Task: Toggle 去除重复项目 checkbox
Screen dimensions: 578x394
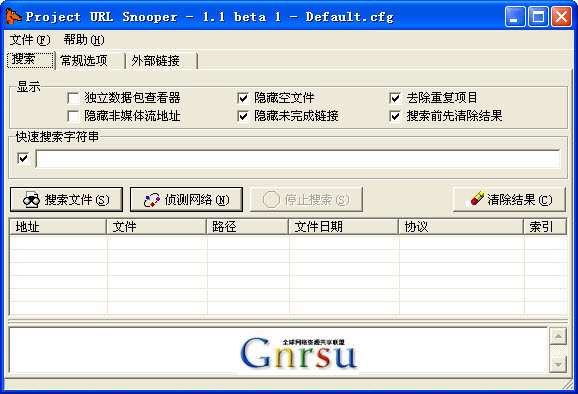Action: coord(395,98)
